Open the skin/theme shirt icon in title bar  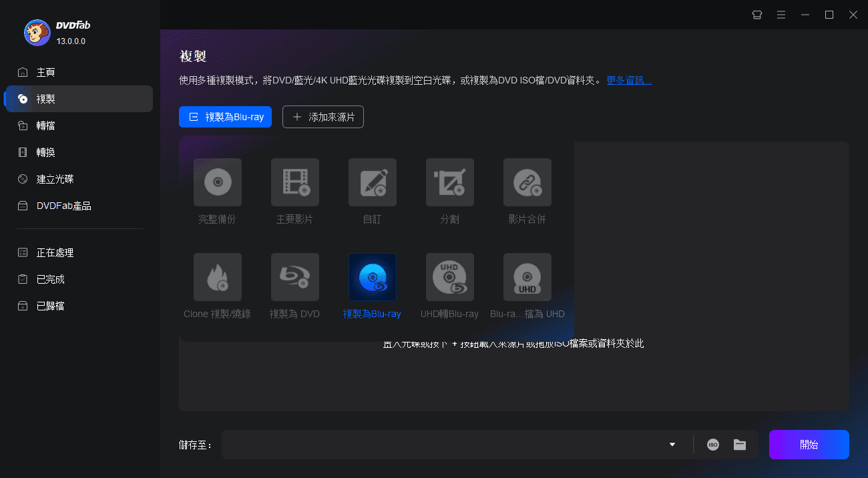pyautogui.click(x=757, y=15)
